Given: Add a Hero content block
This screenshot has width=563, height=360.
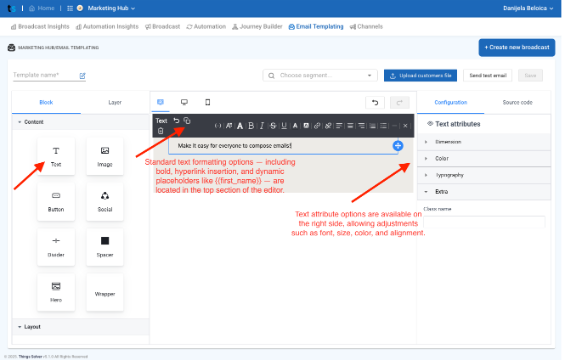Looking at the screenshot, I should (x=56, y=292).
